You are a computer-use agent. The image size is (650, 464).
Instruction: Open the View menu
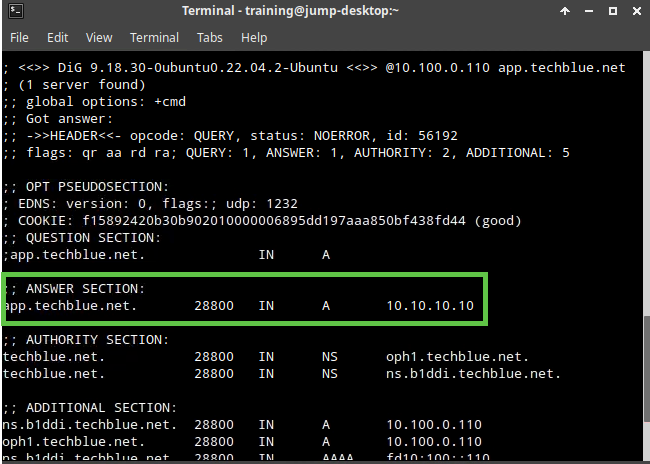click(x=99, y=38)
